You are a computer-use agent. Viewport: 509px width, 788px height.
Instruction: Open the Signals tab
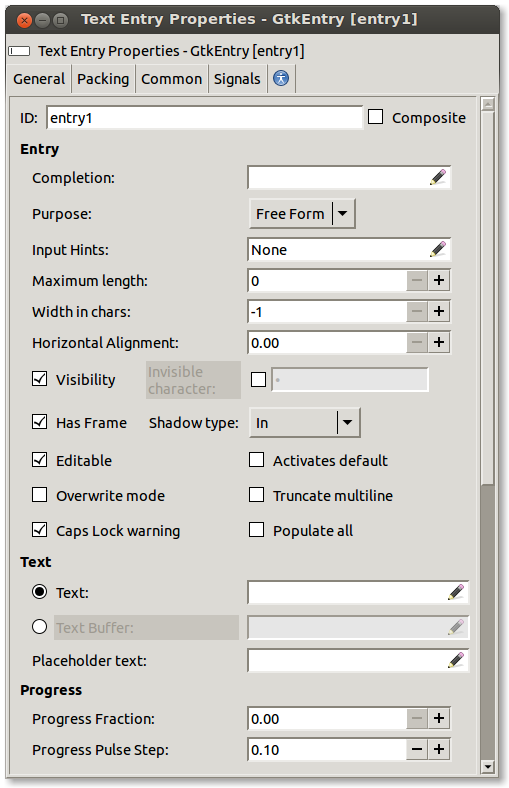(x=237, y=79)
